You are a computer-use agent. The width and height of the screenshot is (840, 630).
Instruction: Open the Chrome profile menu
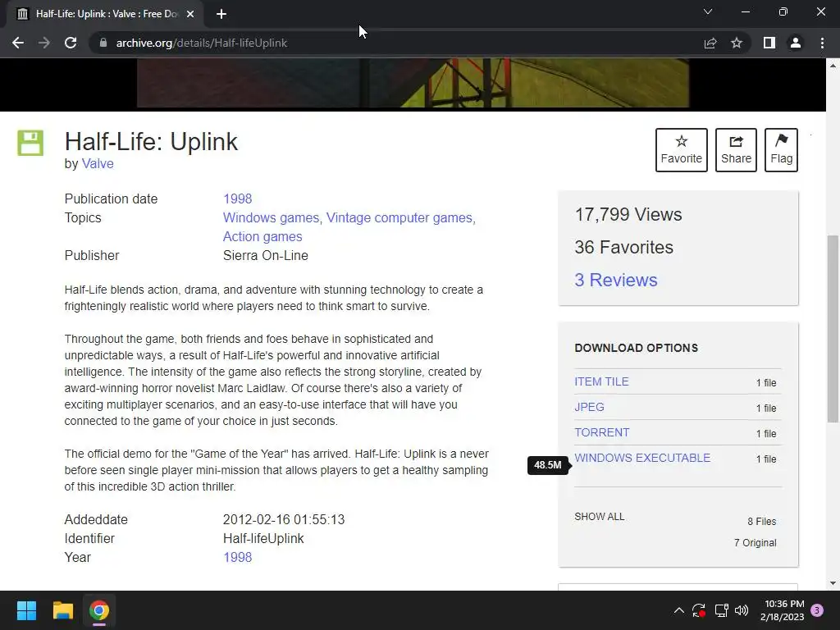796,43
